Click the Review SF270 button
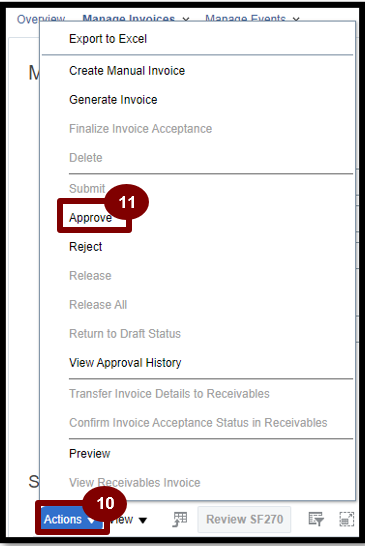This screenshot has height=546, width=365. [244, 519]
